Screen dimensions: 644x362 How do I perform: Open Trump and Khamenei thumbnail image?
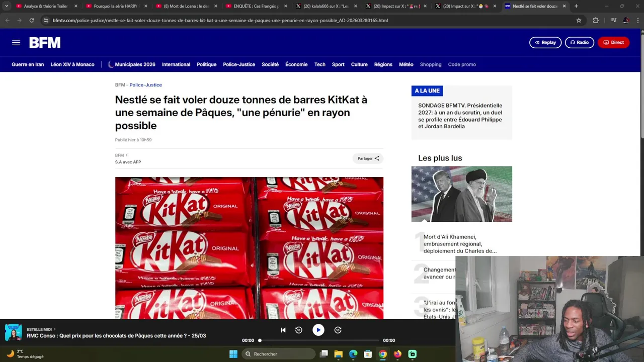[462, 194]
